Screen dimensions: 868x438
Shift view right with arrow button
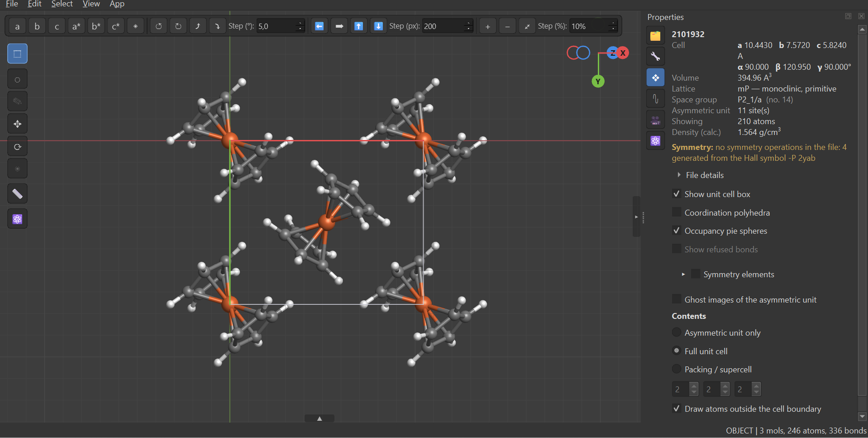[339, 26]
